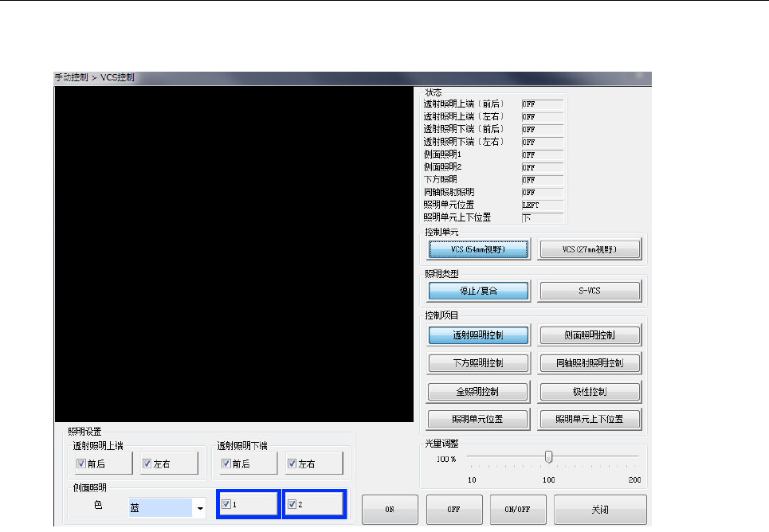Screen dimensions: 769x532
Task: Select 侧面照明控制 control item
Action: (x=590, y=335)
